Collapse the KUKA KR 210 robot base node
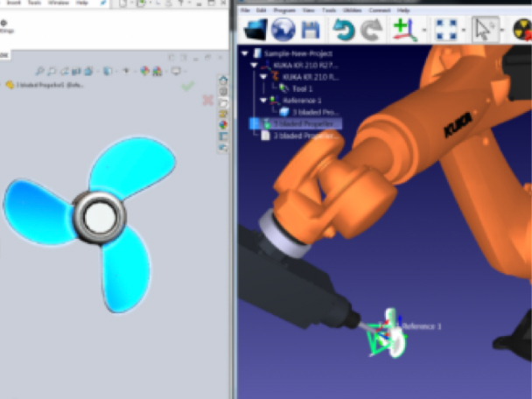The width and height of the screenshot is (532, 399). (254, 65)
